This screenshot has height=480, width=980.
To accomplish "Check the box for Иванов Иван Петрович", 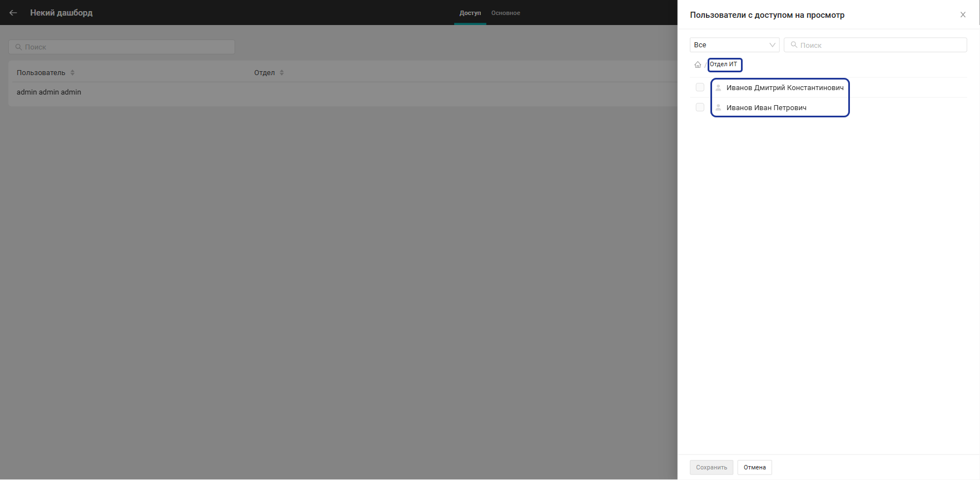I will [700, 107].
